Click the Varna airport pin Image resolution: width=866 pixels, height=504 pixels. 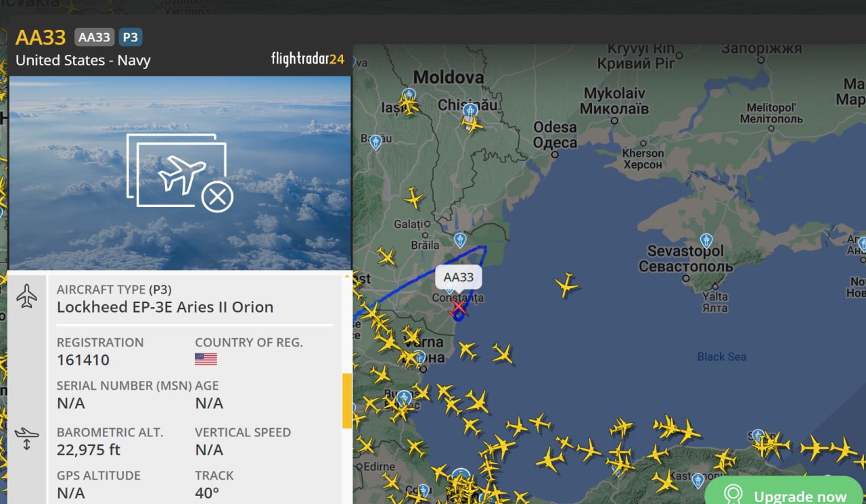[419, 357]
